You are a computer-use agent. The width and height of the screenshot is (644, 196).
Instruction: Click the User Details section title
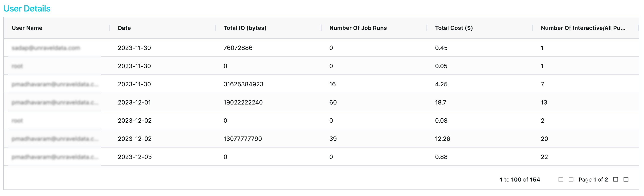click(x=27, y=8)
